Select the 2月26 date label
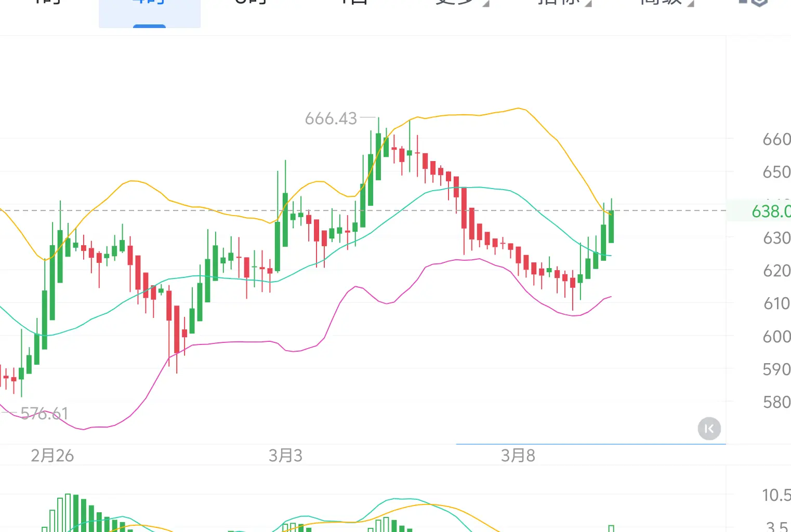Screen dimensions: 791x532 point(52,456)
